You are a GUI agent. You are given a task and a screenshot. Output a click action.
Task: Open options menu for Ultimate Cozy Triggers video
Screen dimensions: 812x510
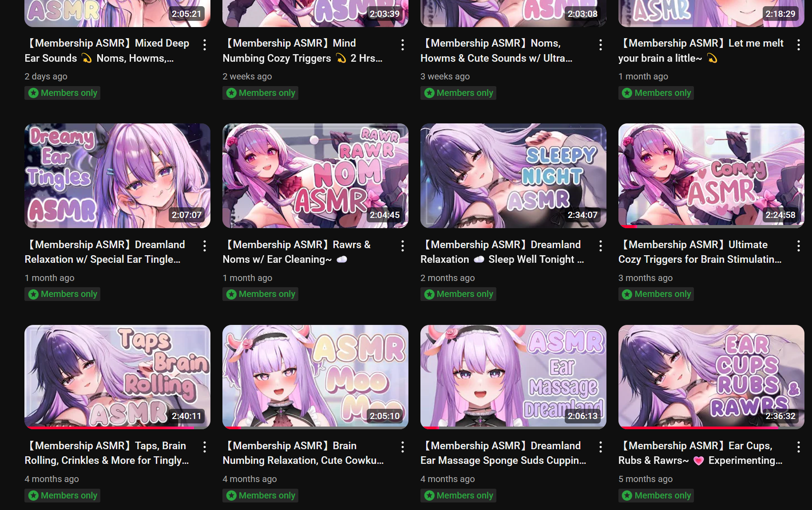pyautogui.click(x=799, y=246)
